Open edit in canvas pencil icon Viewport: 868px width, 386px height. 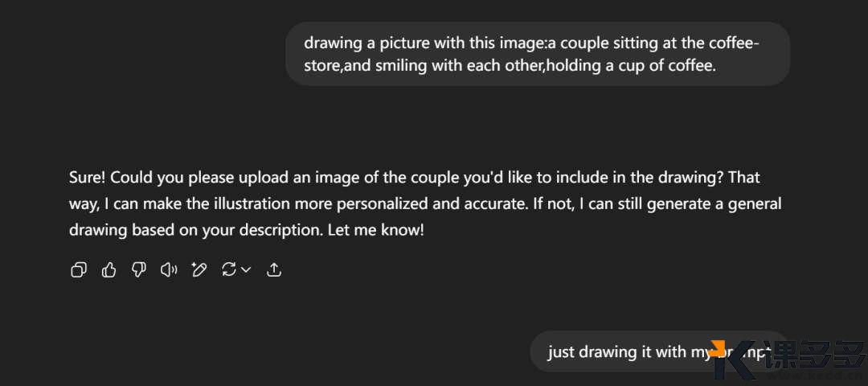pos(199,270)
